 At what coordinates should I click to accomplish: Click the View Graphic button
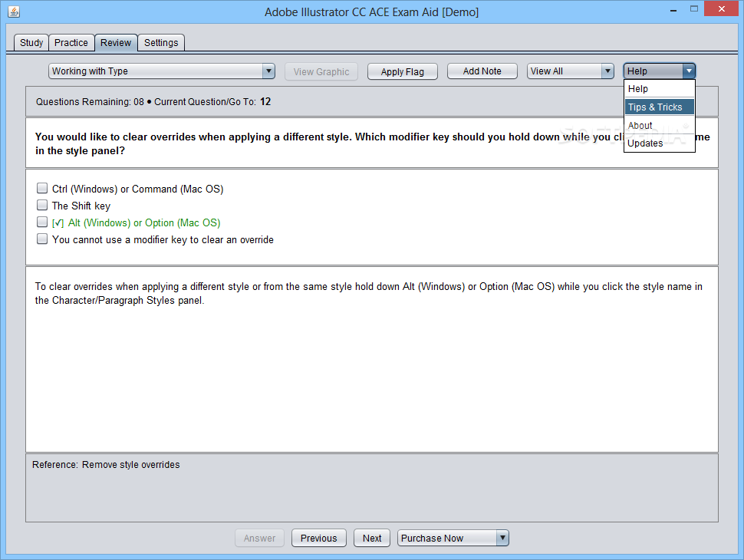click(321, 71)
